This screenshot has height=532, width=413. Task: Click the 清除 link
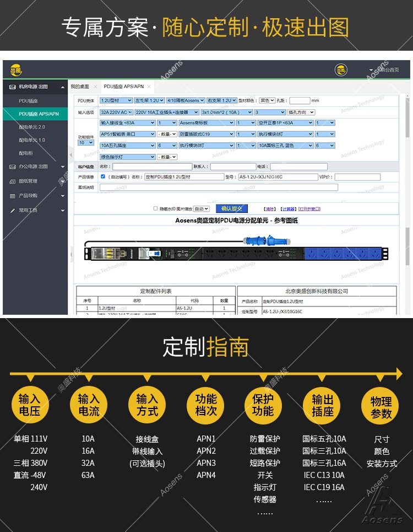point(270,209)
